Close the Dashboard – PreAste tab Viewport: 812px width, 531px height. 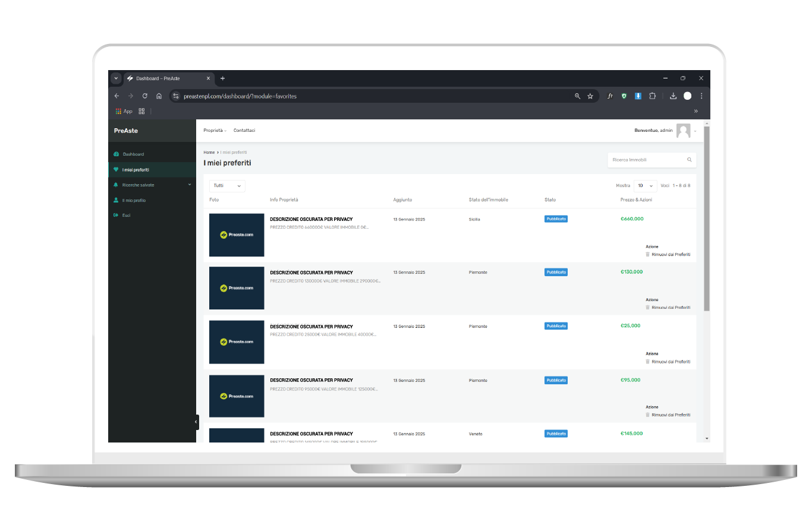[x=208, y=78]
